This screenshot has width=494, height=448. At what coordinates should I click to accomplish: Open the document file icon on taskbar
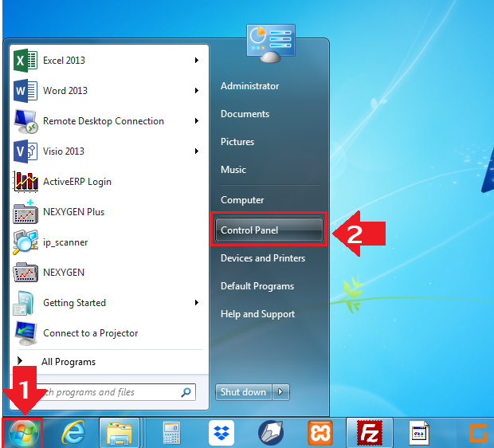[x=419, y=433]
